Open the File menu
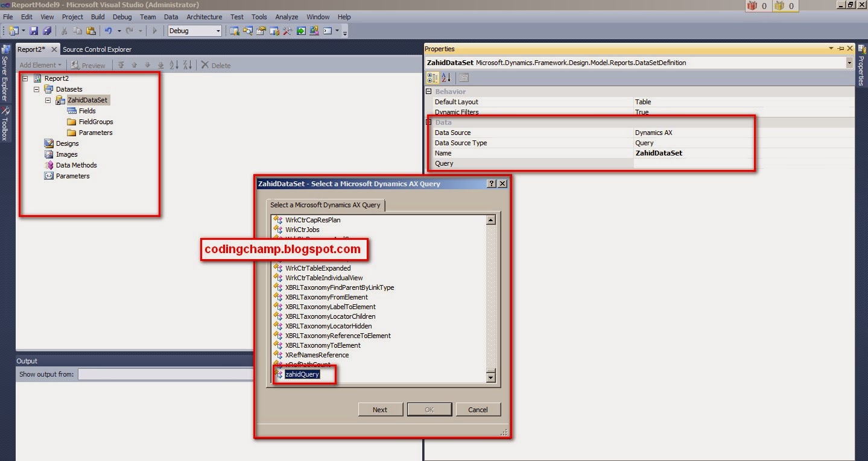The height and width of the screenshot is (461, 868). (8, 17)
